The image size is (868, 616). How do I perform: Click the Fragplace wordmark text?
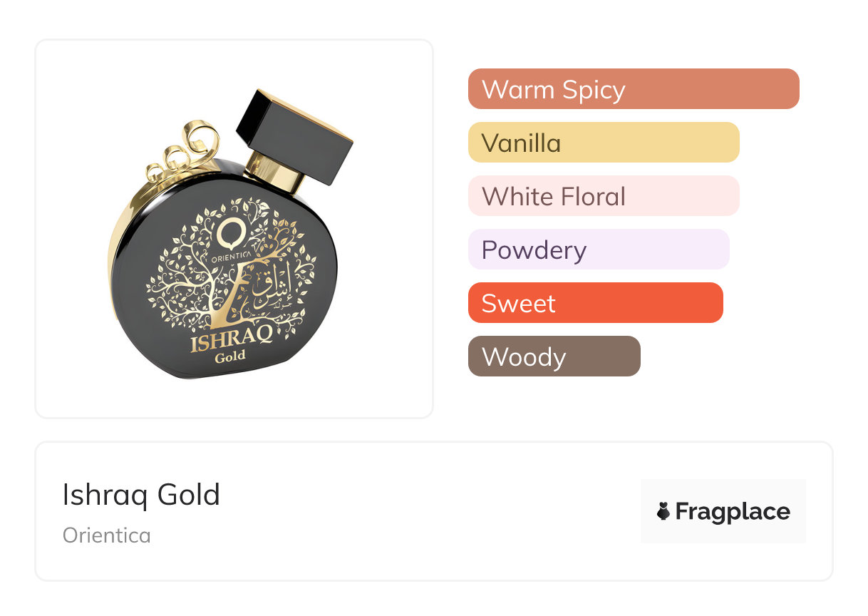coord(732,512)
